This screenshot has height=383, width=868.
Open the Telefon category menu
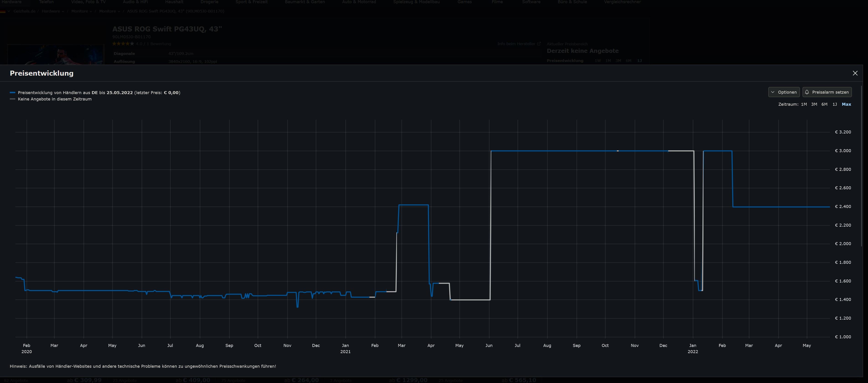point(46,2)
